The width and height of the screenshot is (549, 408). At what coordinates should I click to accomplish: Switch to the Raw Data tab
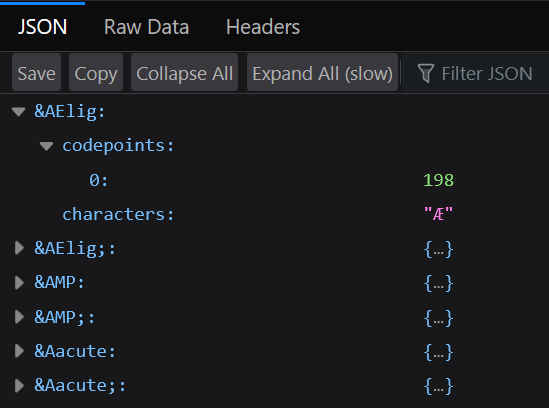[x=146, y=27]
